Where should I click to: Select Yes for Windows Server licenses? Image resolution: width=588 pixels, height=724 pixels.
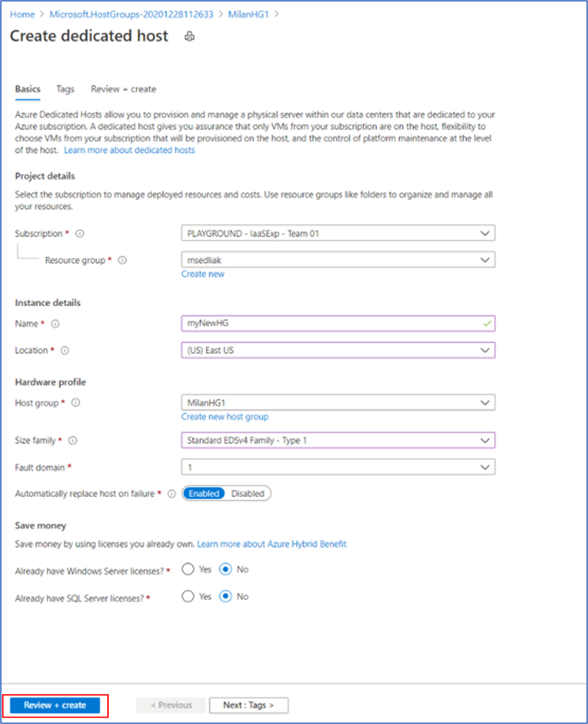(189, 570)
